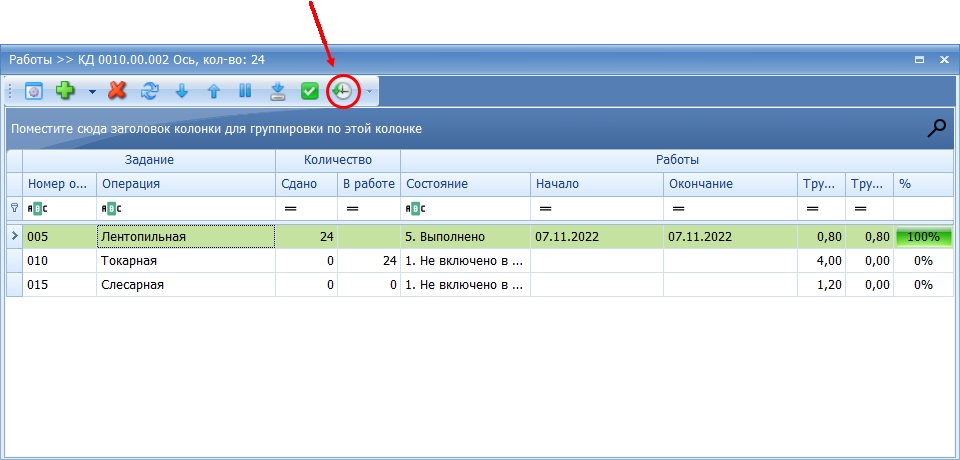Open the first toolbar window icon
This screenshot has width=960, height=460.
(x=34, y=92)
